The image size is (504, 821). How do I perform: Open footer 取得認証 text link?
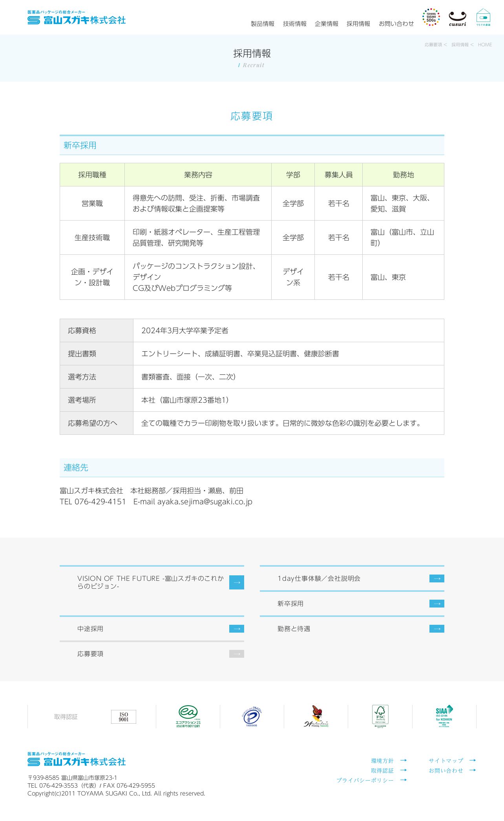point(382,771)
